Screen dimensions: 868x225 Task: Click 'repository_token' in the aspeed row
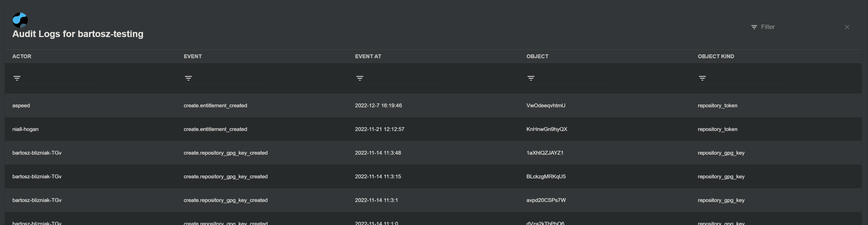coord(717,106)
